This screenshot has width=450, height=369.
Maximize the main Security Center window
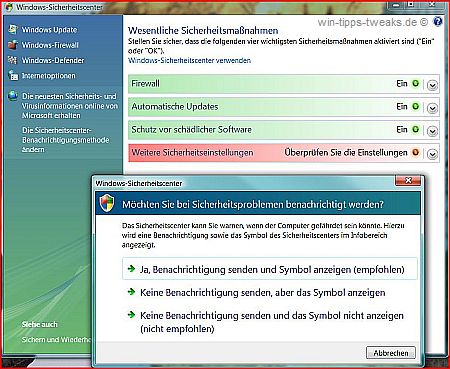click(x=412, y=5)
